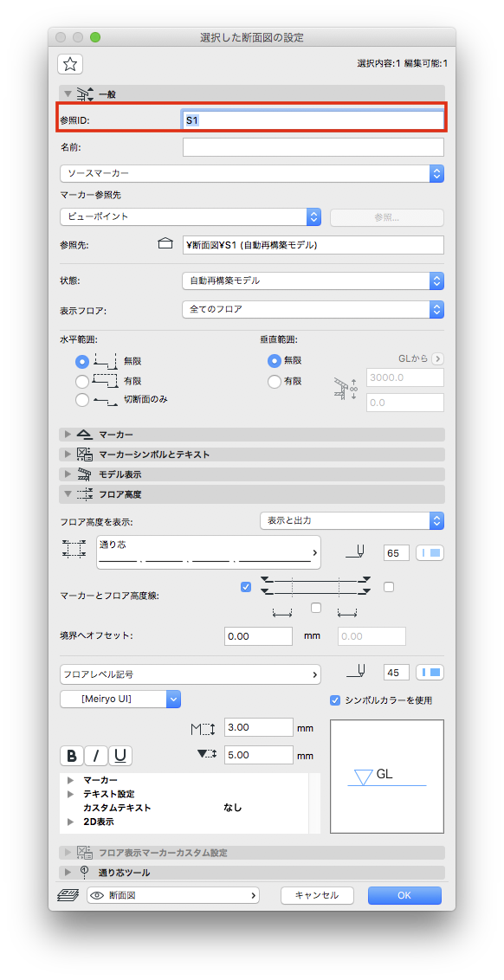The height and width of the screenshot is (980, 504).
Task: Expand the テキスト設定 tree item
Action: [71, 794]
